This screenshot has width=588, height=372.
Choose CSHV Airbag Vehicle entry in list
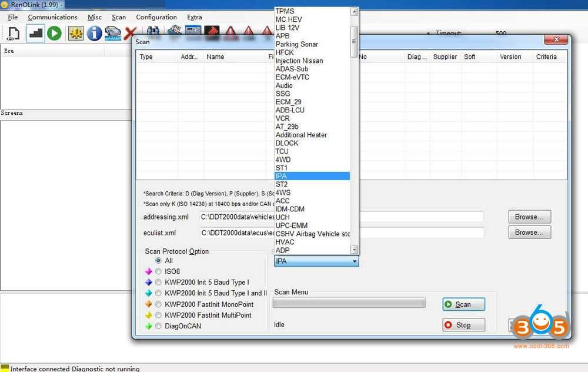312,234
